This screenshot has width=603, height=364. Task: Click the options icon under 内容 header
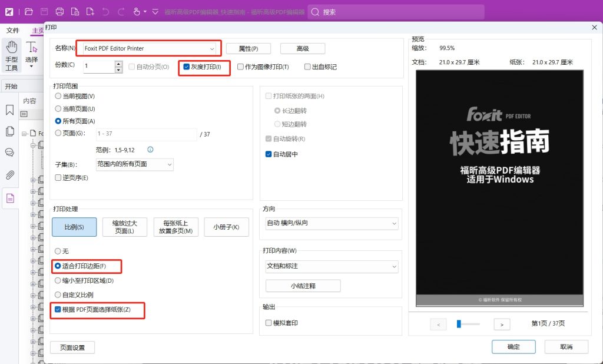pos(24,114)
